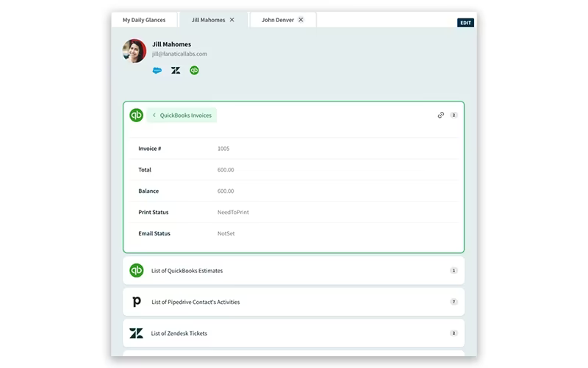Open the My Daily Glances tab
The image size is (588, 368).
pyautogui.click(x=144, y=20)
